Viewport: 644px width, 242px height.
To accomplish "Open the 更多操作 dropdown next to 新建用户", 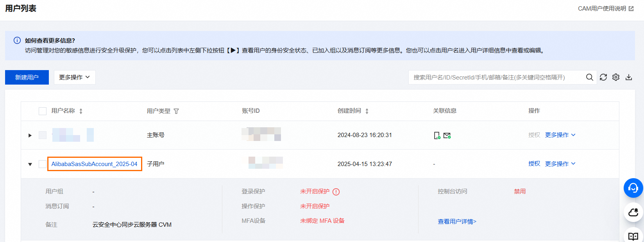I will click(75, 77).
